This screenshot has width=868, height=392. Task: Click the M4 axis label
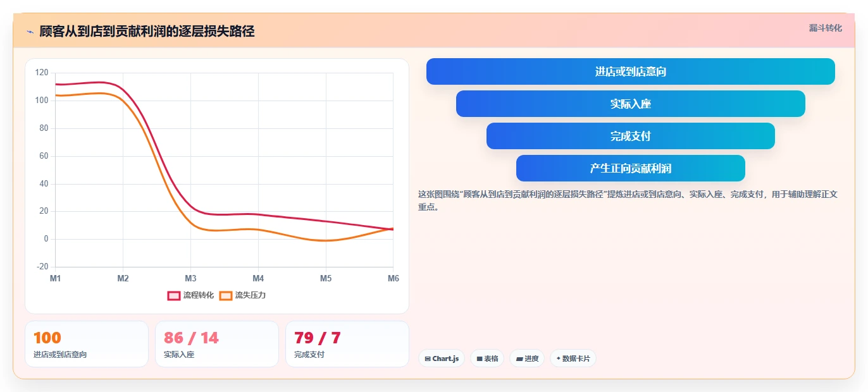(x=258, y=278)
